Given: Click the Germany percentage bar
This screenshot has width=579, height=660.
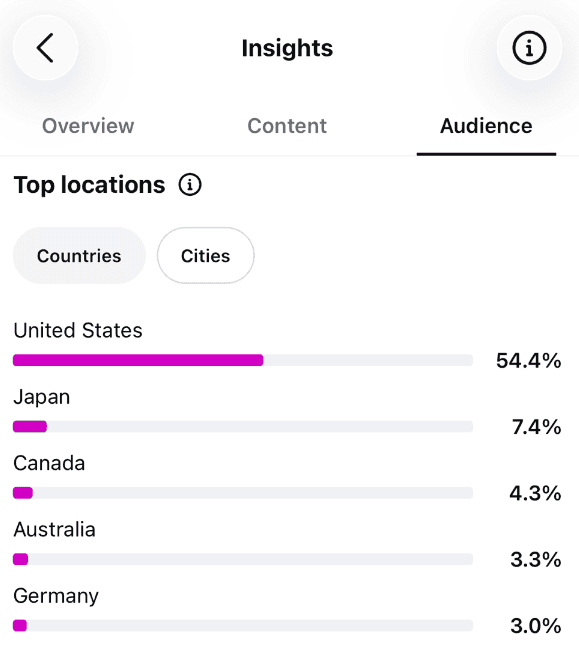Looking at the screenshot, I should [243, 625].
